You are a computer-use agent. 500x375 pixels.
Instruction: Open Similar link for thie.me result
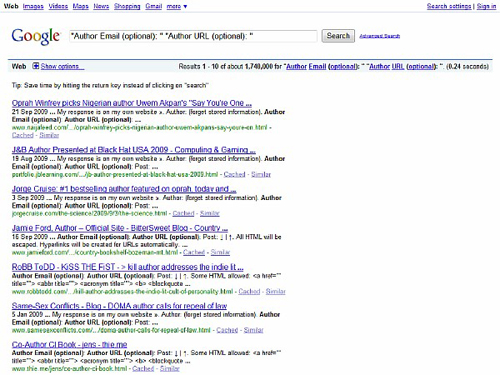click(169, 369)
